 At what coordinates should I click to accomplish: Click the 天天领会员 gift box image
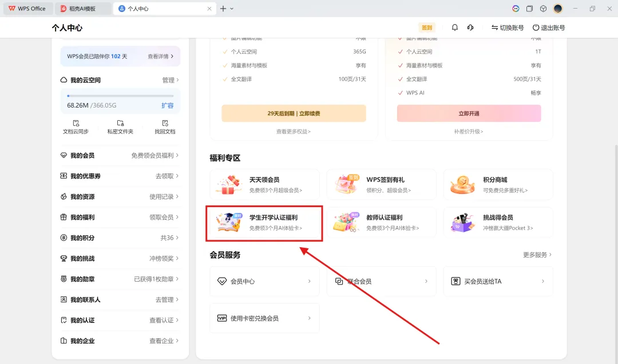228,184
